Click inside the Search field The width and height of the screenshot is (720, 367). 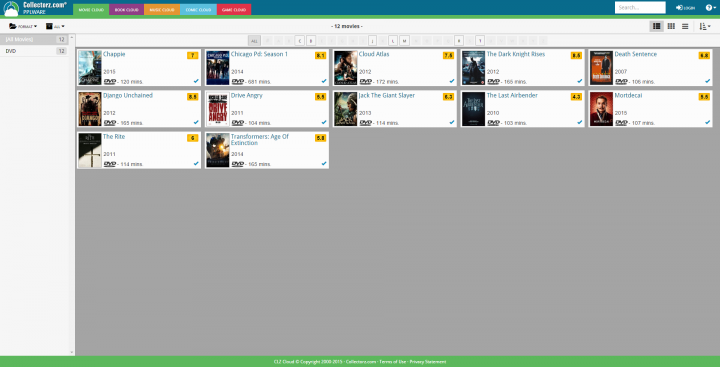point(640,7)
